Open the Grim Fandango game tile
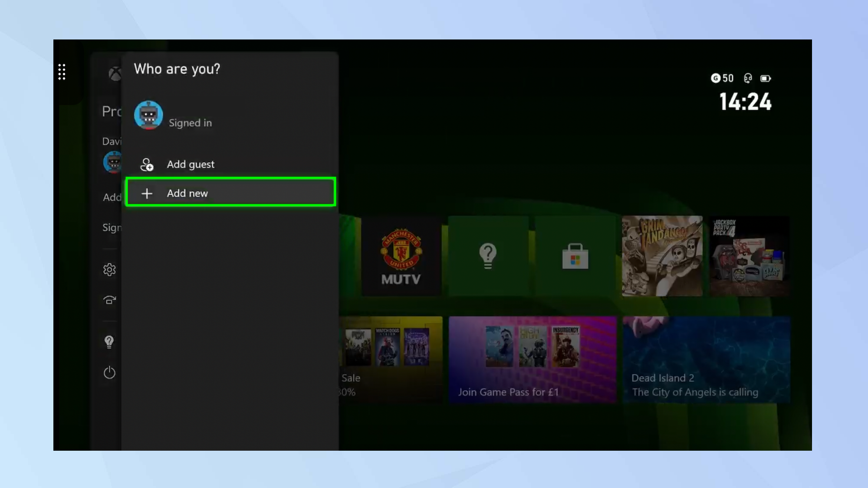The width and height of the screenshot is (868, 488). point(662,255)
